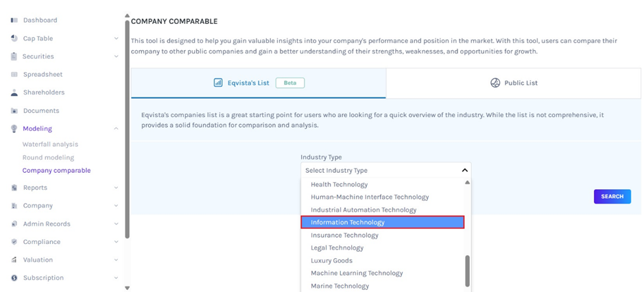Collapse the Modeling section chevron
This screenshot has width=644, height=292.
point(116,129)
